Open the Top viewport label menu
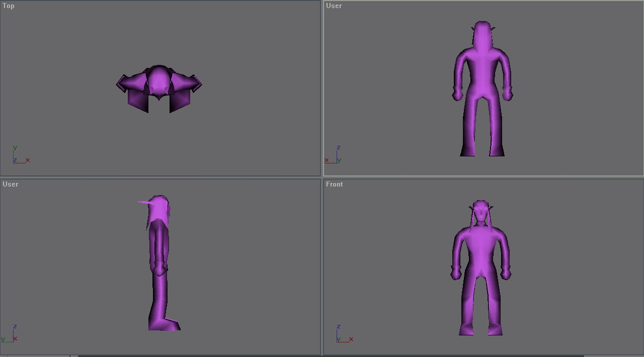 tap(9, 6)
